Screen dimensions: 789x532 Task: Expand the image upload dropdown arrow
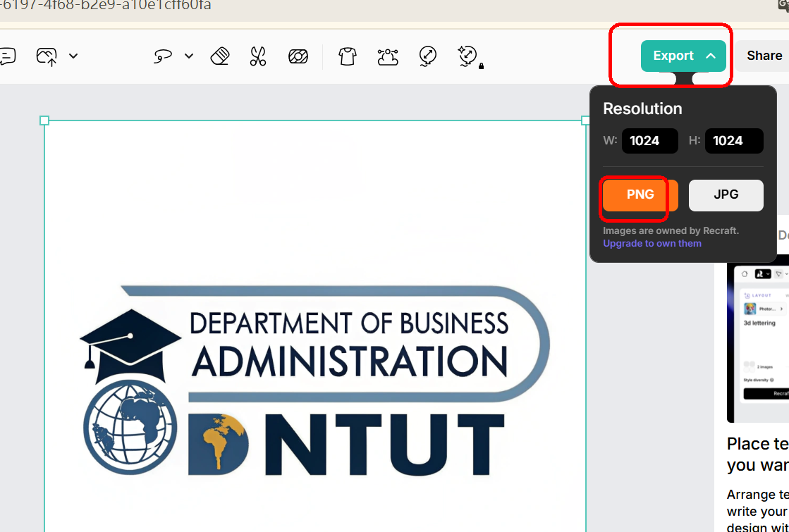73,56
